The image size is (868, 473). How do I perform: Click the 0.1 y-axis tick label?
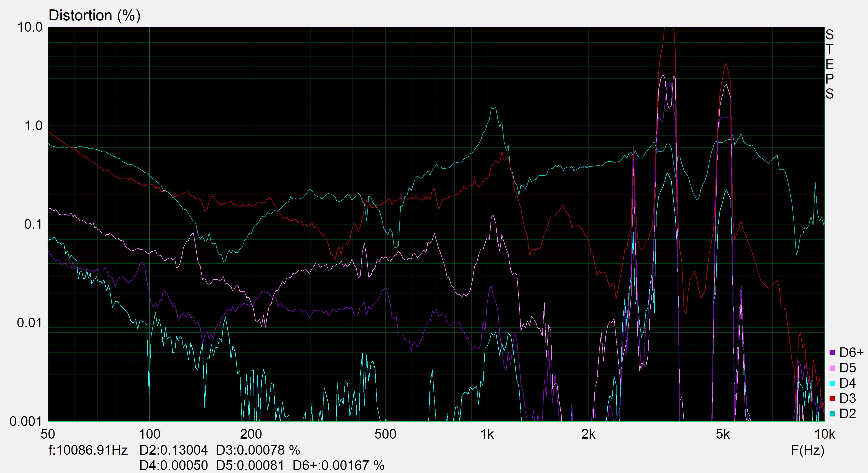pos(34,224)
